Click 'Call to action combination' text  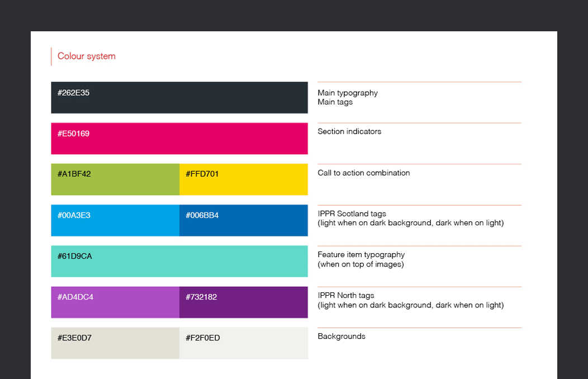[x=364, y=173]
